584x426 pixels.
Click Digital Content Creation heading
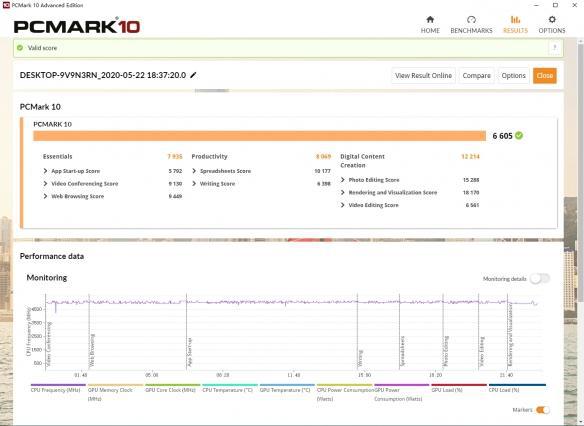[x=362, y=161]
